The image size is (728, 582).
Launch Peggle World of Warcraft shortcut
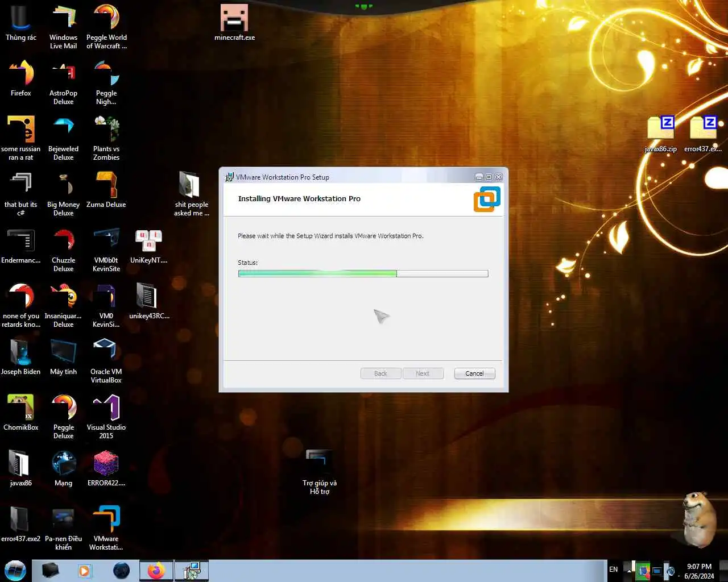click(x=106, y=26)
